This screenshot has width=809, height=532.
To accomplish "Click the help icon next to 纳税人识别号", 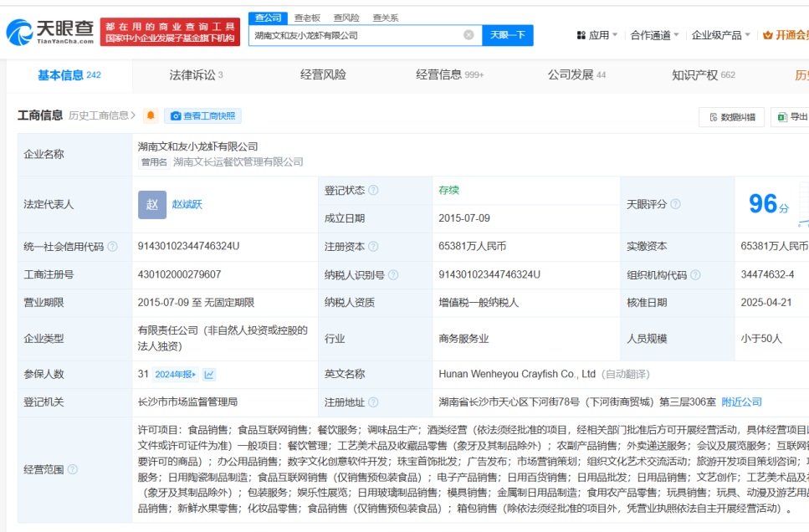I will (x=393, y=275).
